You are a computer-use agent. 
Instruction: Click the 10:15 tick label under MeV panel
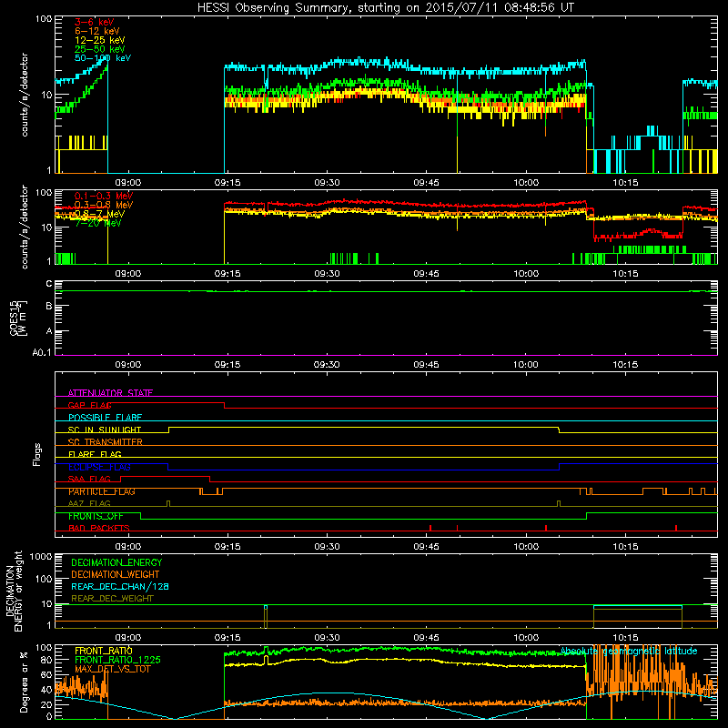tap(625, 274)
